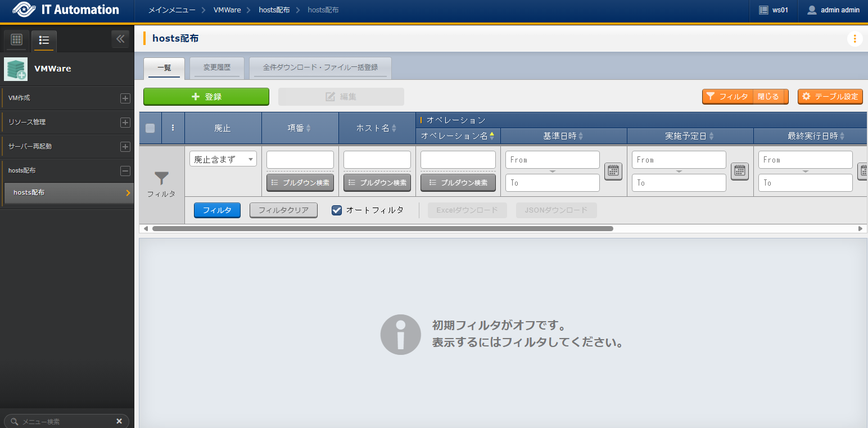Image resolution: width=868 pixels, height=428 pixels.
Task: Open the three-dot options menu beside hosts配布 title
Action: pos(855,39)
